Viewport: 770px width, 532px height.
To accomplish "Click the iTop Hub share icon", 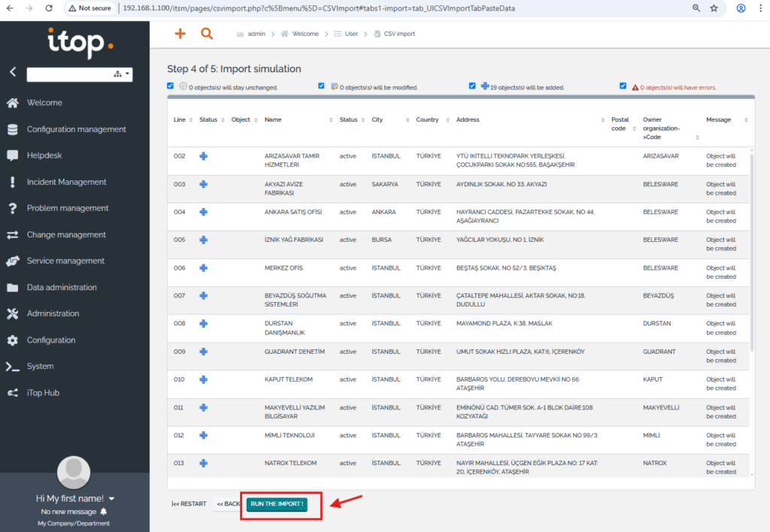I will coord(13,393).
